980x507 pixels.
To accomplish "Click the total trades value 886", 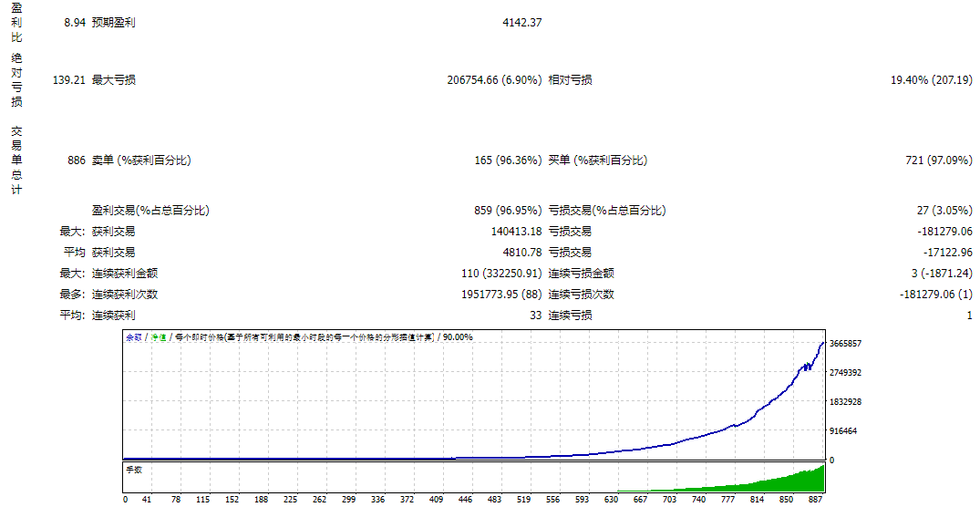I will [77, 160].
